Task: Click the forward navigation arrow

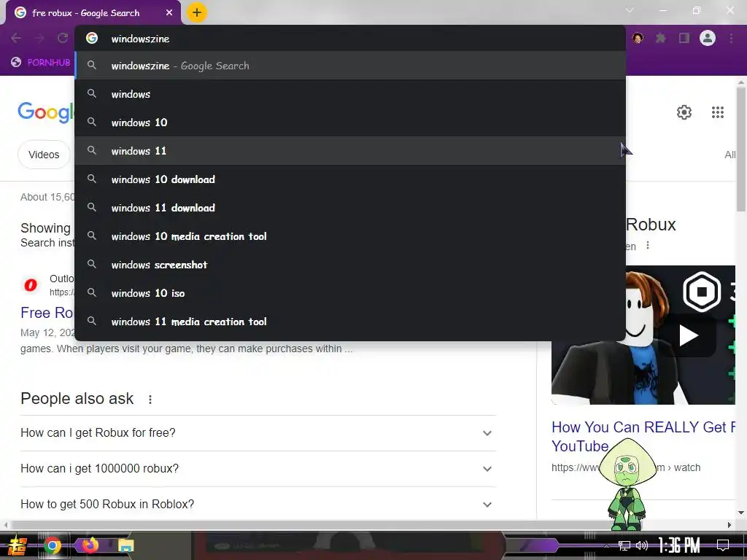Action: tap(39, 38)
